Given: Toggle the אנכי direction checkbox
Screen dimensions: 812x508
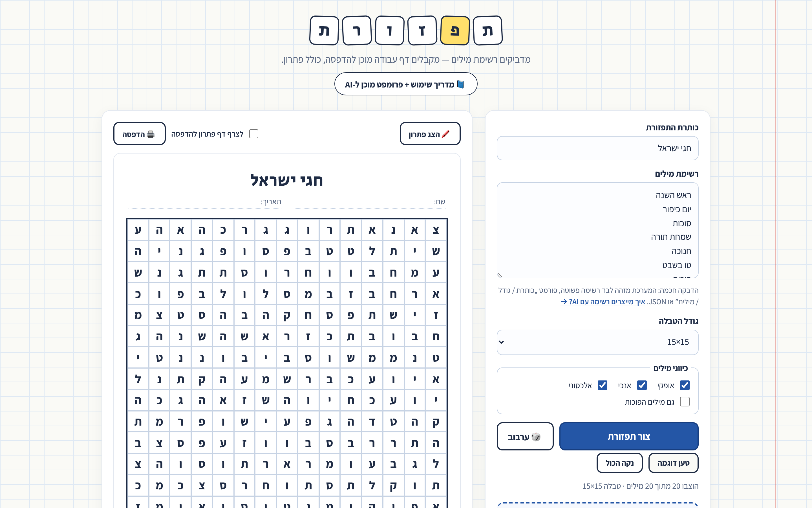Looking at the screenshot, I should [642, 385].
